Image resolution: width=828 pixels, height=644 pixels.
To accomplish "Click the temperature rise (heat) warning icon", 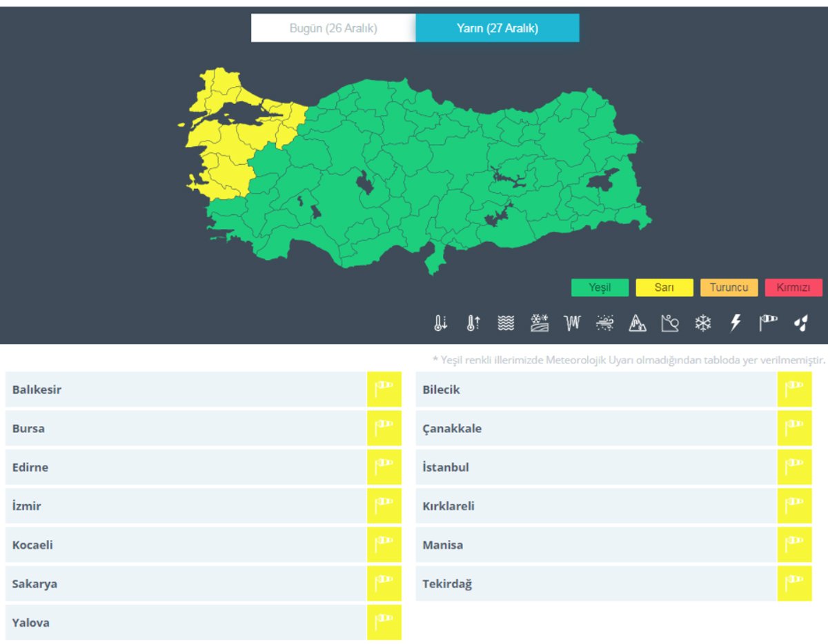I will point(473,323).
